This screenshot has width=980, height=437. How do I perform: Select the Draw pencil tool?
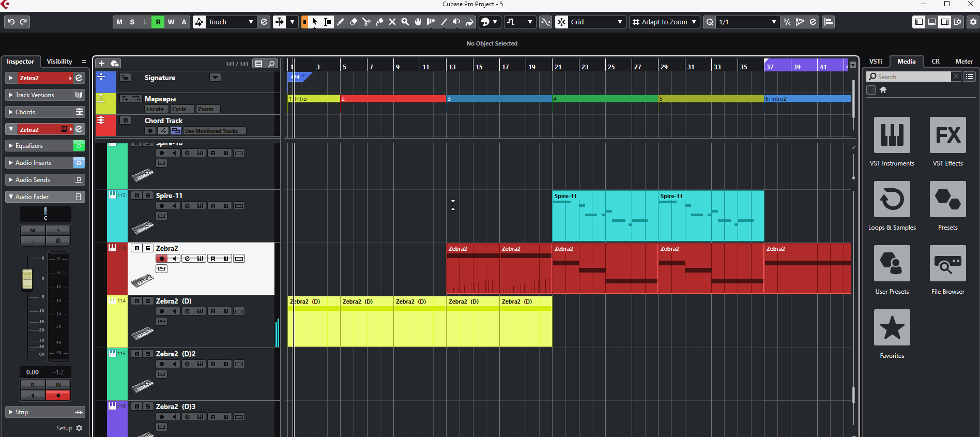pos(341,22)
